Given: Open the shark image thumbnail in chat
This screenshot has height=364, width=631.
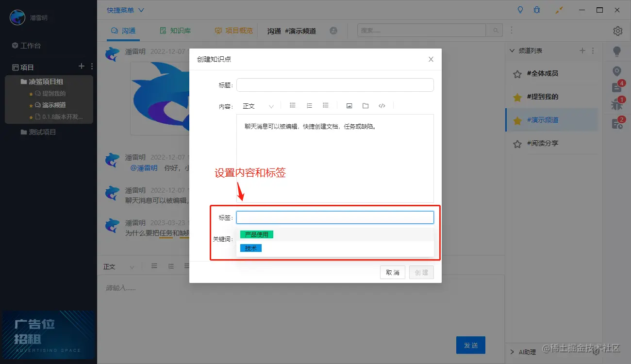Looking at the screenshot, I should [160, 99].
